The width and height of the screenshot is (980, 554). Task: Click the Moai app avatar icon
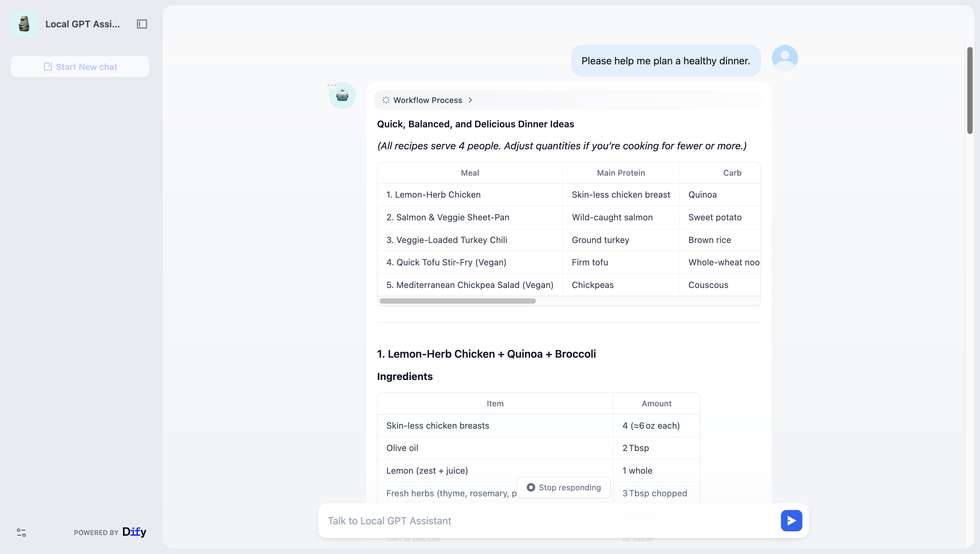tap(24, 24)
